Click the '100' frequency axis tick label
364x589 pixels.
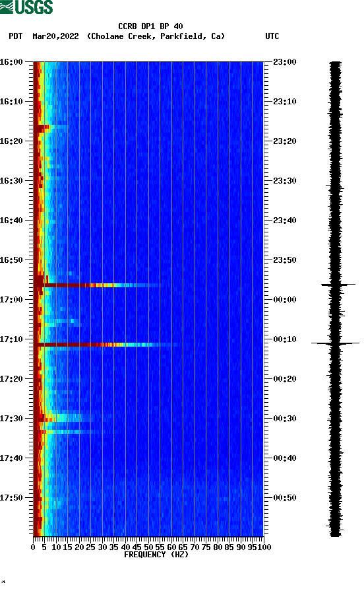pyautogui.click(x=265, y=547)
